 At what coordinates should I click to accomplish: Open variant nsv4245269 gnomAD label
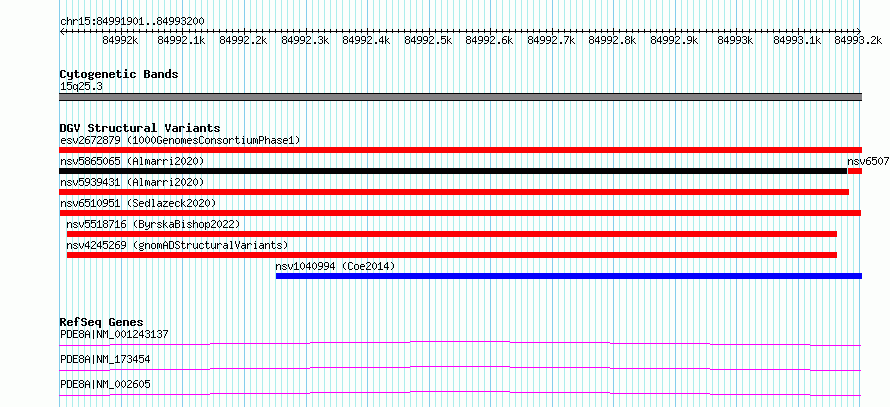[x=177, y=245]
